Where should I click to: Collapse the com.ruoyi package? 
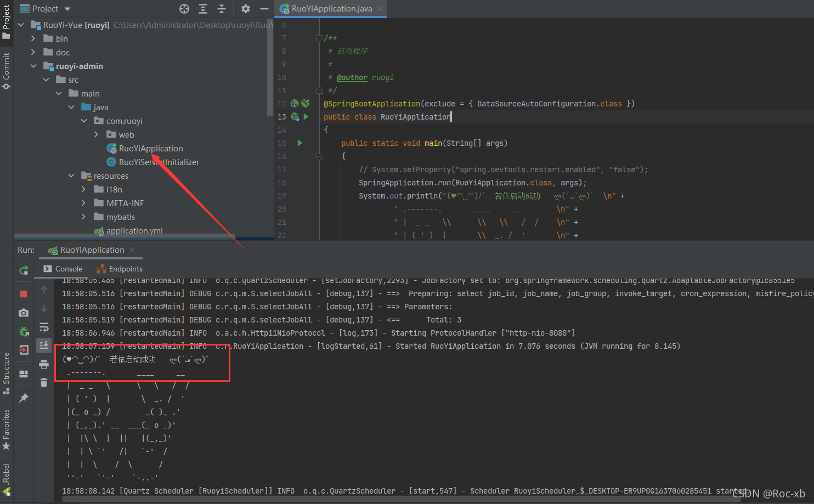coord(84,121)
